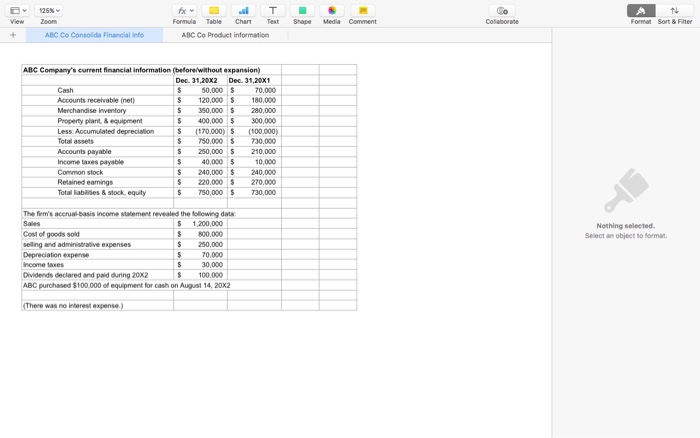Select the Sales label cell

98,224
